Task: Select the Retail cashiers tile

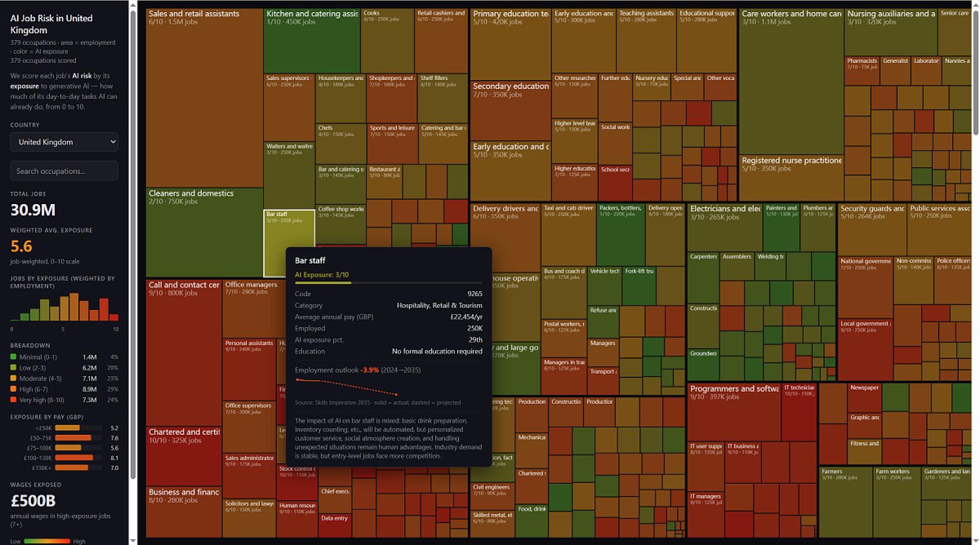Action: [x=441, y=41]
